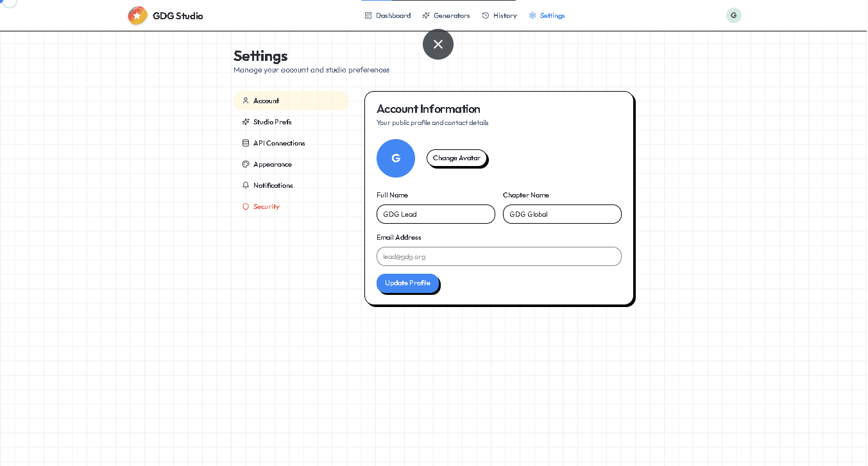Switch to the Dashboard tab

(387, 15)
